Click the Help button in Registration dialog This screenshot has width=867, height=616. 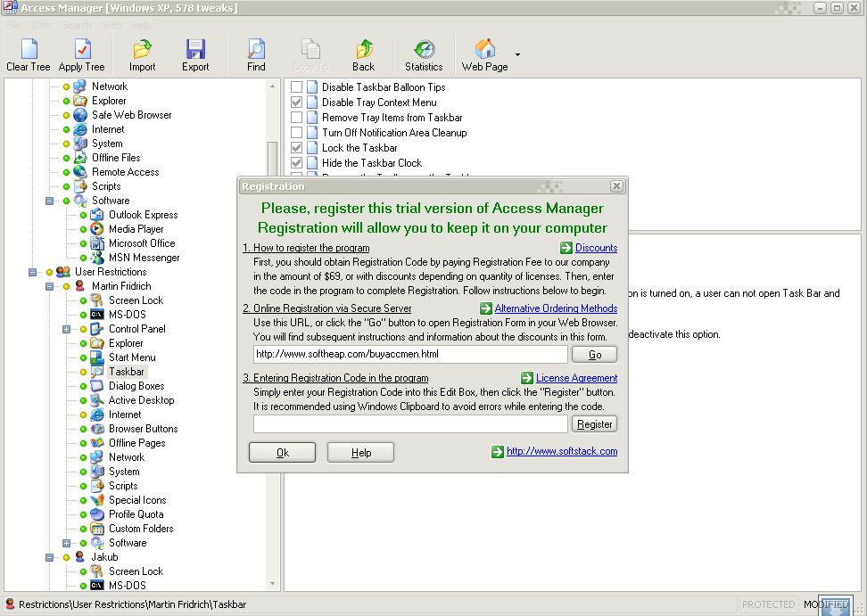pos(361,453)
